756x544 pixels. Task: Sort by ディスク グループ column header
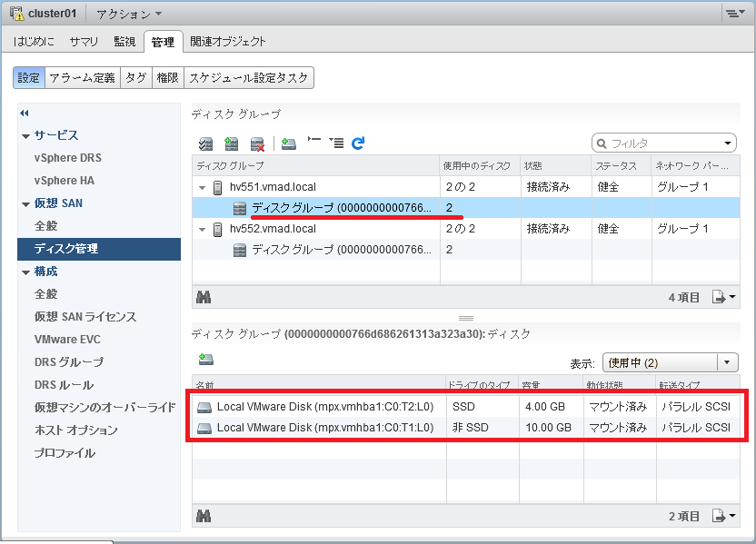point(316,166)
